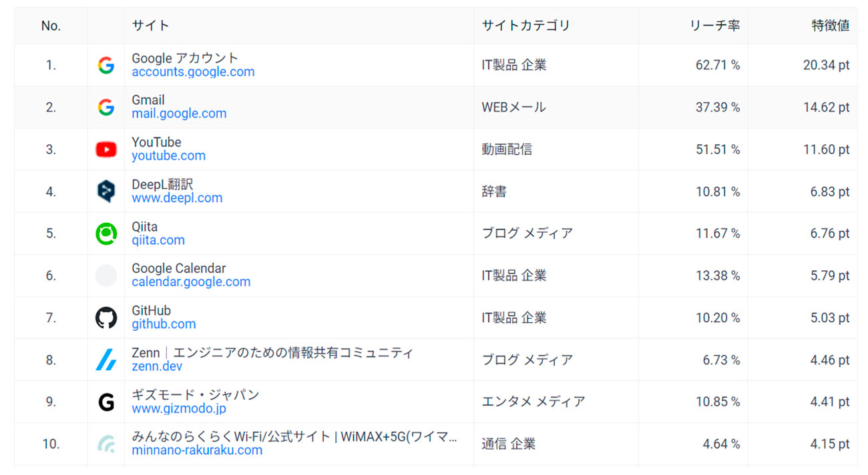Open the mail.google.com link
The height and width of the screenshot is (475, 868).
coord(179,114)
